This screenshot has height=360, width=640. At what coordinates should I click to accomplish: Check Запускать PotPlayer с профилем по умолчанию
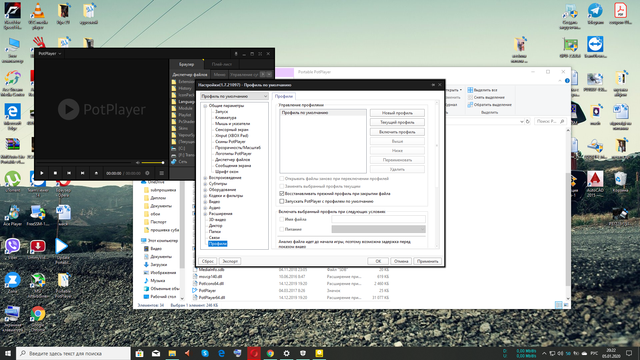[x=282, y=202]
